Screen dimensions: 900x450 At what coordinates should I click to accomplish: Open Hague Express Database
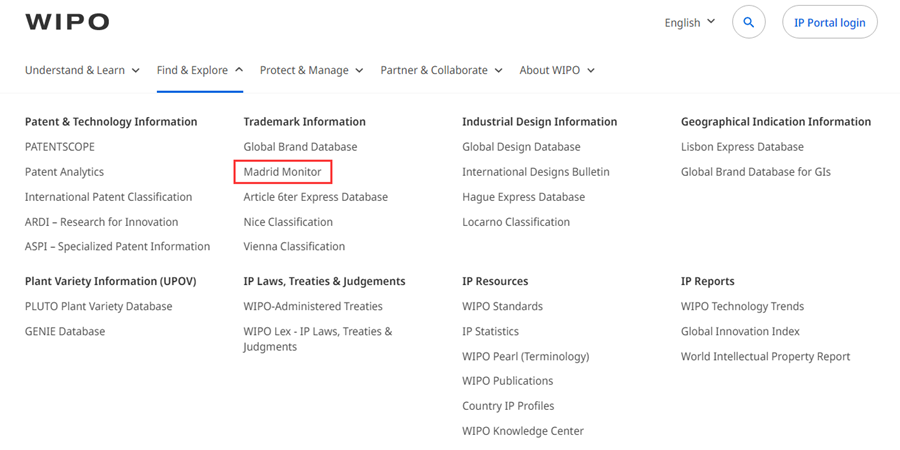pos(523,197)
